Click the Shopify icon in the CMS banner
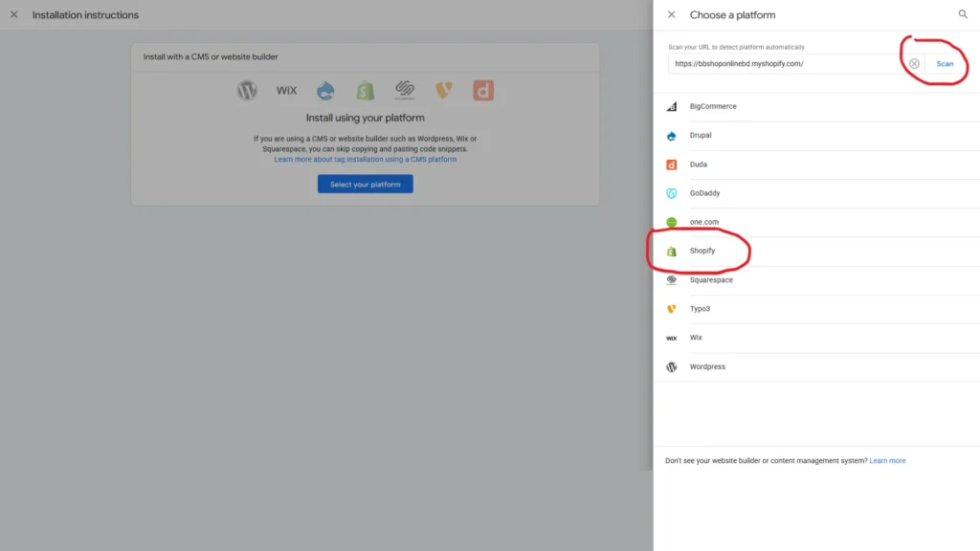980x551 pixels. tap(365, 90)
